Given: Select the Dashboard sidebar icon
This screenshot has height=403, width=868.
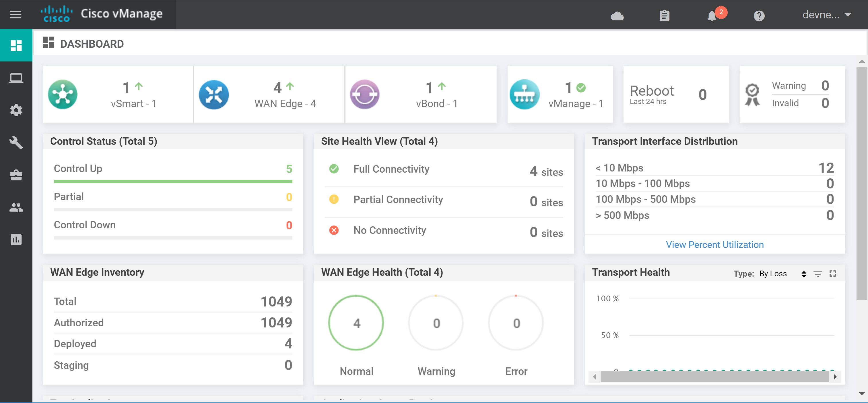Looking at the screenshot, I should [x=16, y=45].
